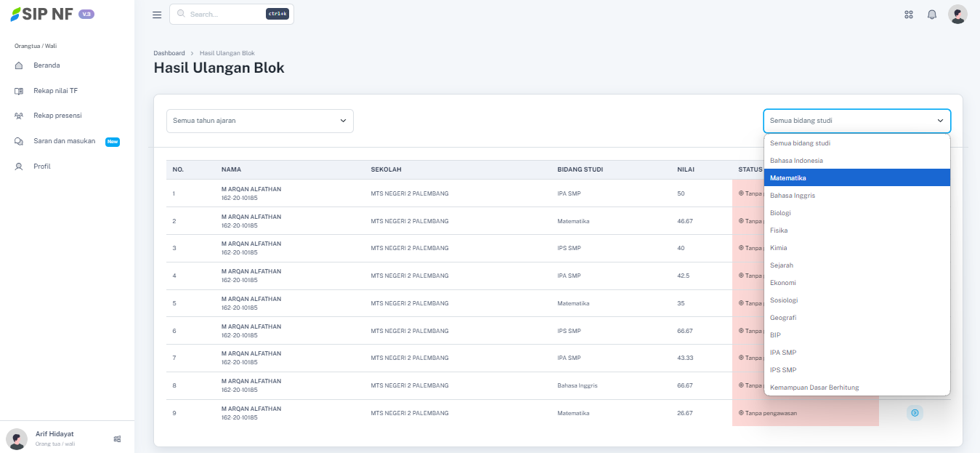Click the settings icon beside Arif Hidayat
This screenshot has height=453, width=980.
point(117,438)
